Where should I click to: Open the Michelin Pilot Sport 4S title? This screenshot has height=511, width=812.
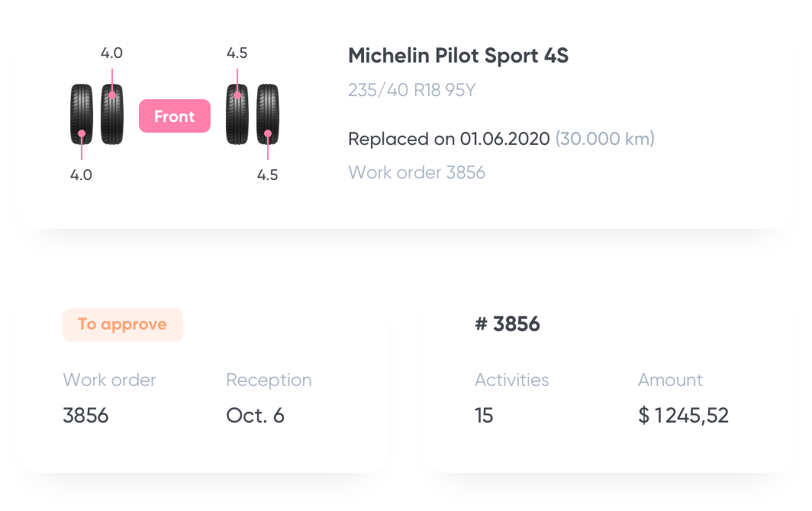[458, 56]
